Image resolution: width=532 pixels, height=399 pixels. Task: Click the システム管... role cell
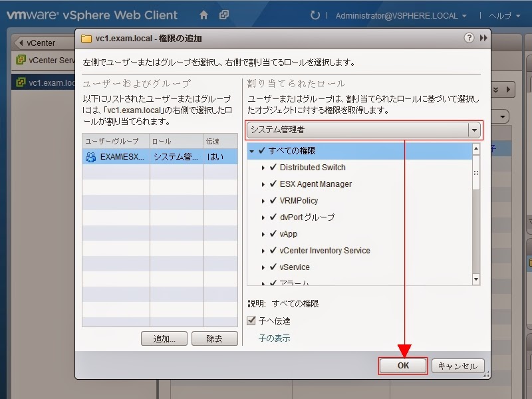176,157
